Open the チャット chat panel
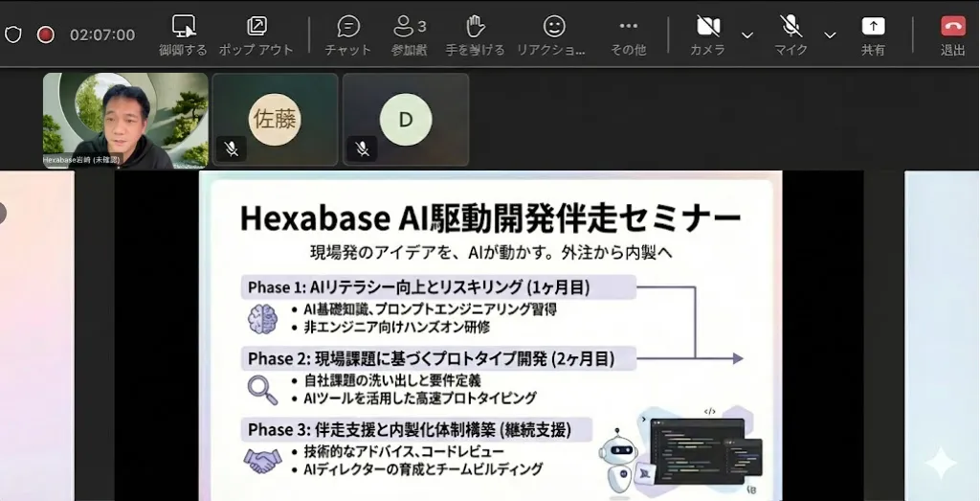This screenshot has height=501, width=980. click(x=348, y=34)
